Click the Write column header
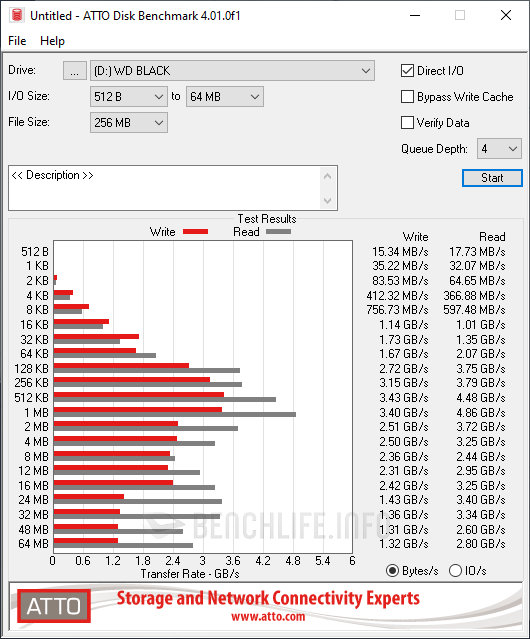Image resolution: width=530 pixels, height=639 pixels. (x=416, y=237)
